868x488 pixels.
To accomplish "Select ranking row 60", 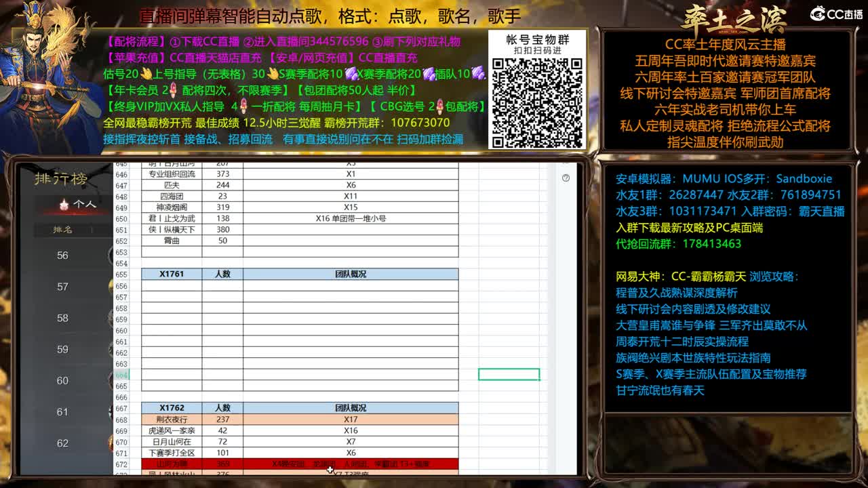I will click(x=62, y=380).
